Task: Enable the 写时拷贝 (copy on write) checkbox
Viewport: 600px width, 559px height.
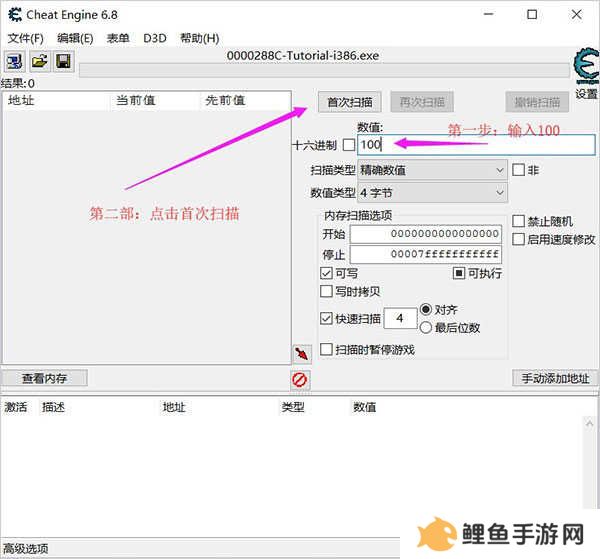Action: coord(326,291)
